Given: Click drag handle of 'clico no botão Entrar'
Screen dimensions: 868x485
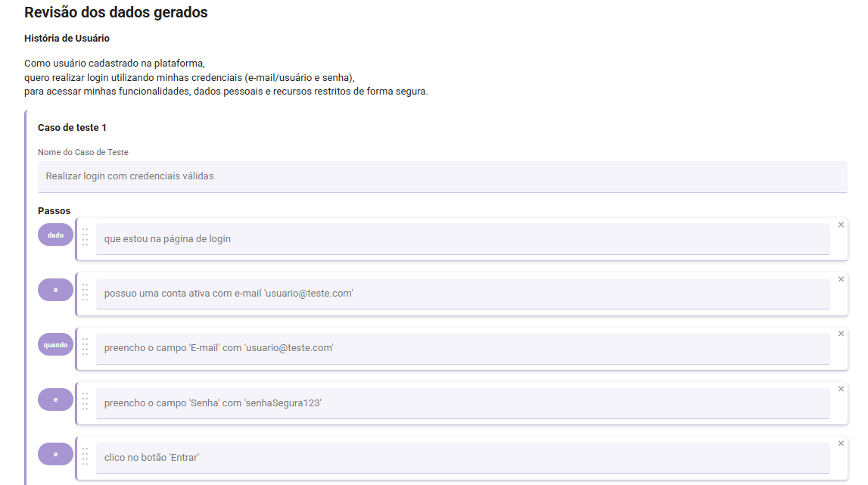Looking at the screenshot, I should (x=85, y=455).
